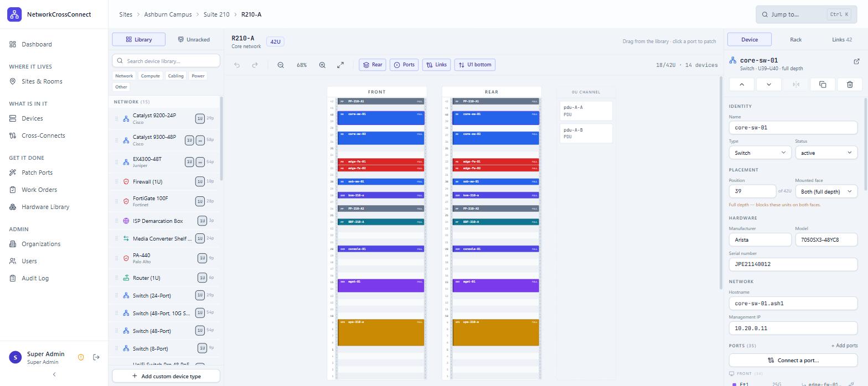
Task: Move core-sw-01 up one unit
Action: click(x=742, y=84)
